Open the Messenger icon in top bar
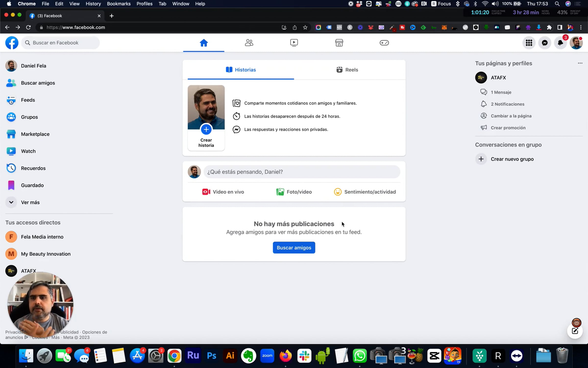 (x=545, y=43)
